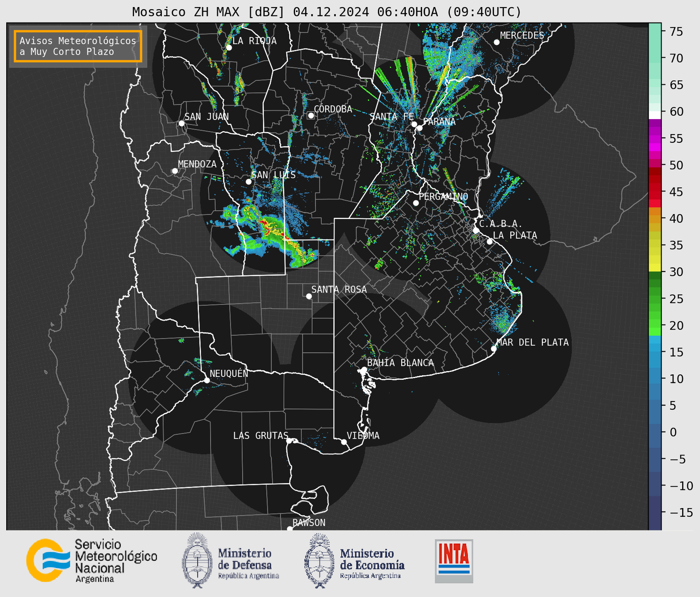Click the green 25 dBZ colorbar band

[655, 299]
